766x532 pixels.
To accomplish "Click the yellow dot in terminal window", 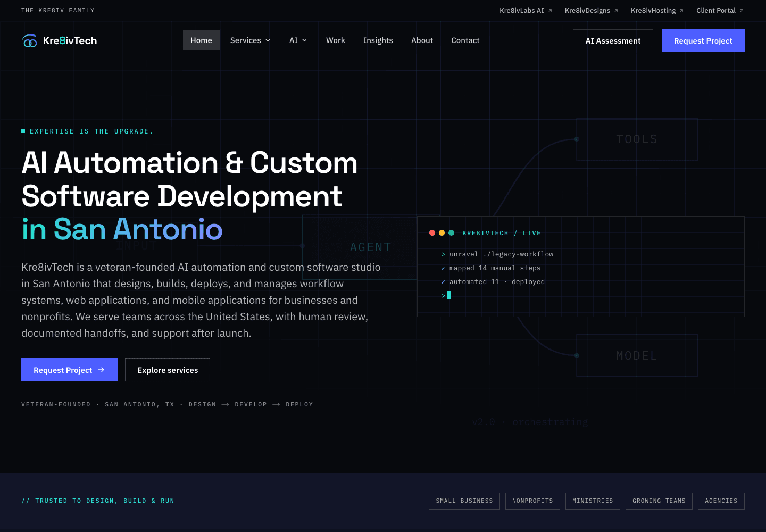I will [442, 233].
